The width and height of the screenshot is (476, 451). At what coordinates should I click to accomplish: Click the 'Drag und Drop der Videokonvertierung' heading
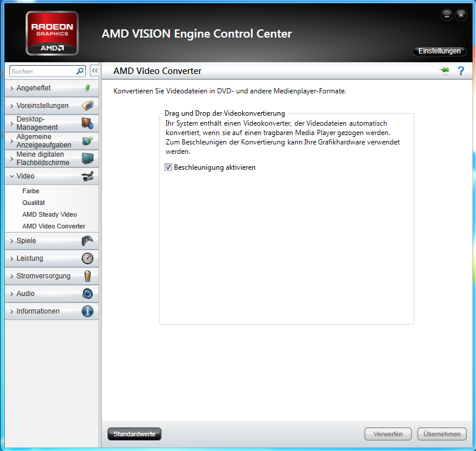224,113
